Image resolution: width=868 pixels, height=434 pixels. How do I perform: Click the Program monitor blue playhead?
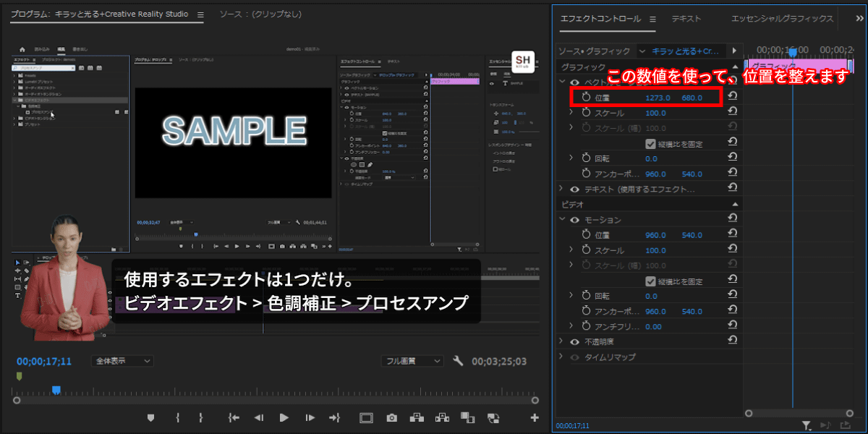pyautogui.click(x=56, y=391)
